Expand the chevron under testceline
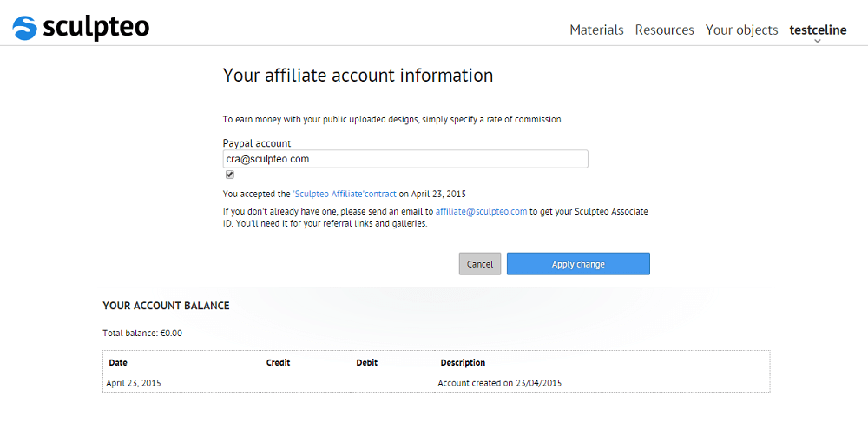 (x=818, y=41)
